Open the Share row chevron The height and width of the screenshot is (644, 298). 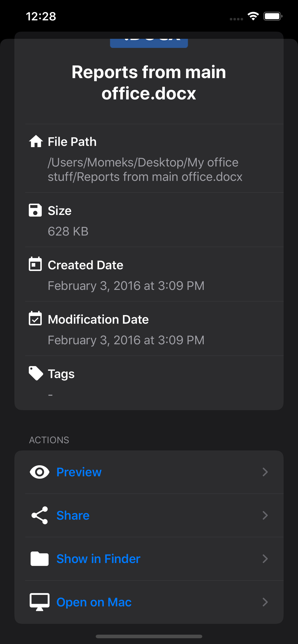pyautogui.click(x=265, y=515)
